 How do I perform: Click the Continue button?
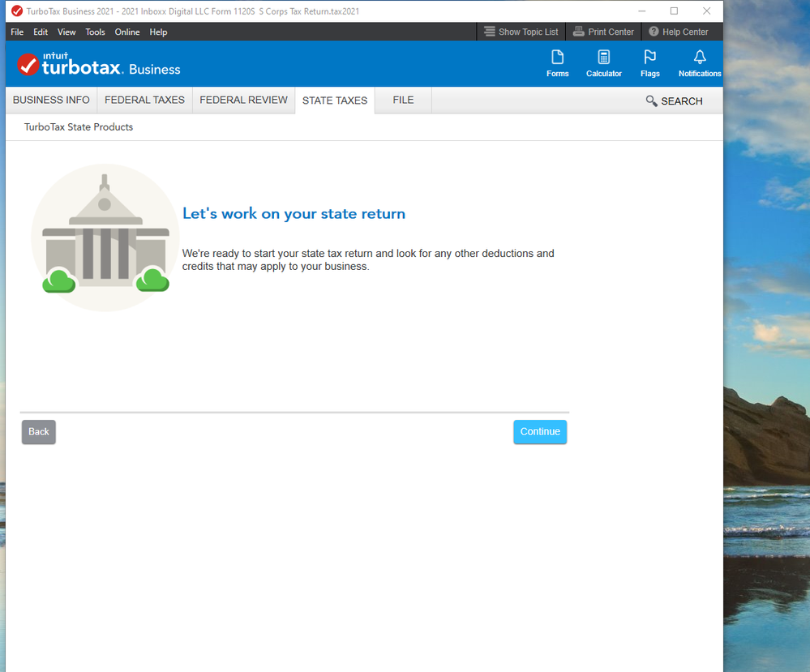(x=540, y=432)
